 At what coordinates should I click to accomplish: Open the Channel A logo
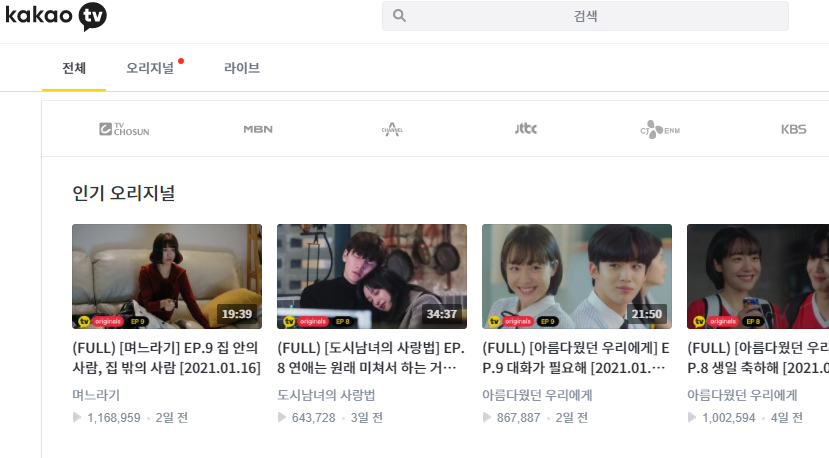coord(392,129)
